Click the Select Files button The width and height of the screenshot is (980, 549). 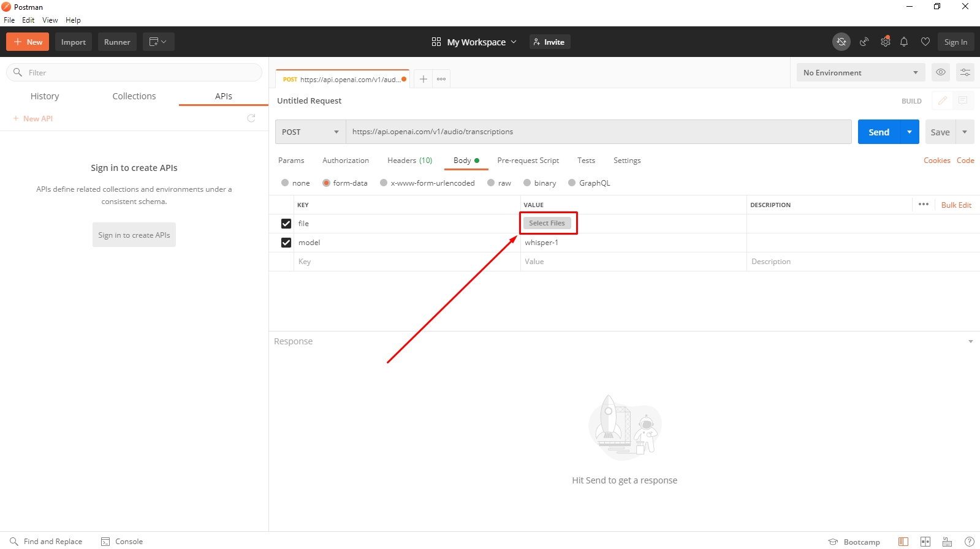[547, 223]
